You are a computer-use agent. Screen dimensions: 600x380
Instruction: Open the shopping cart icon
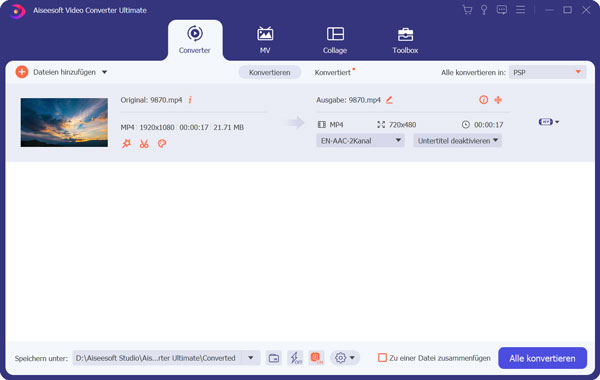(x=467, y=10)
